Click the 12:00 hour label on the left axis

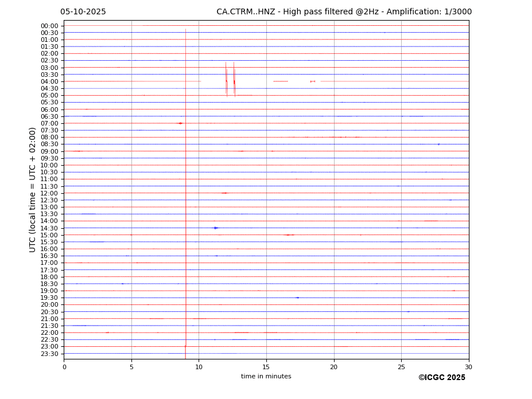pos(49,193)
